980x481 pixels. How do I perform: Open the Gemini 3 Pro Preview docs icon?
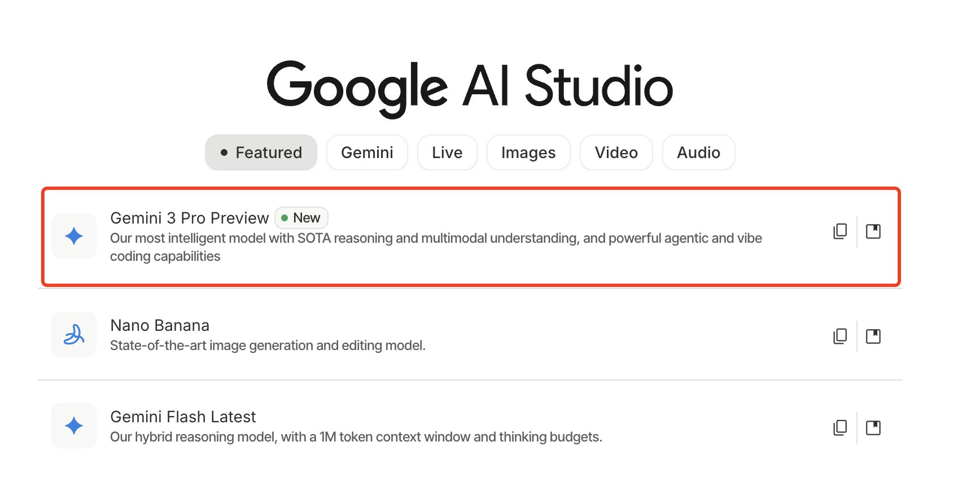(x=873, y=231)
